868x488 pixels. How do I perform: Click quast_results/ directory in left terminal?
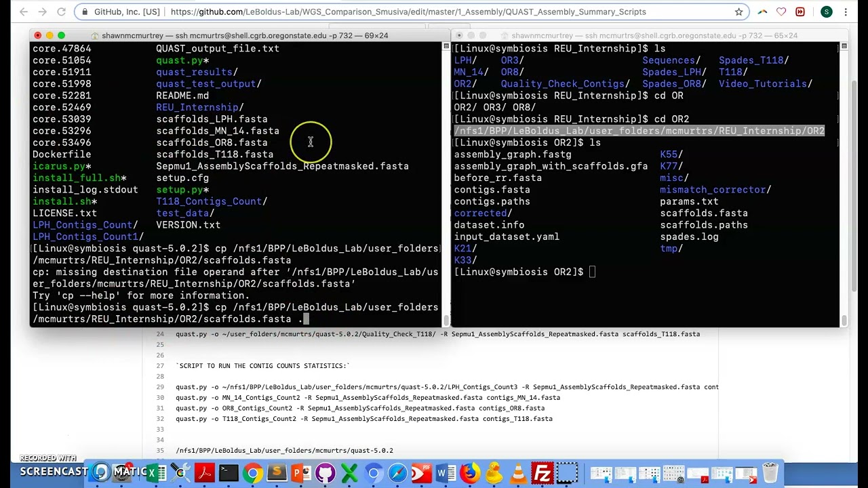click(197, 72)
